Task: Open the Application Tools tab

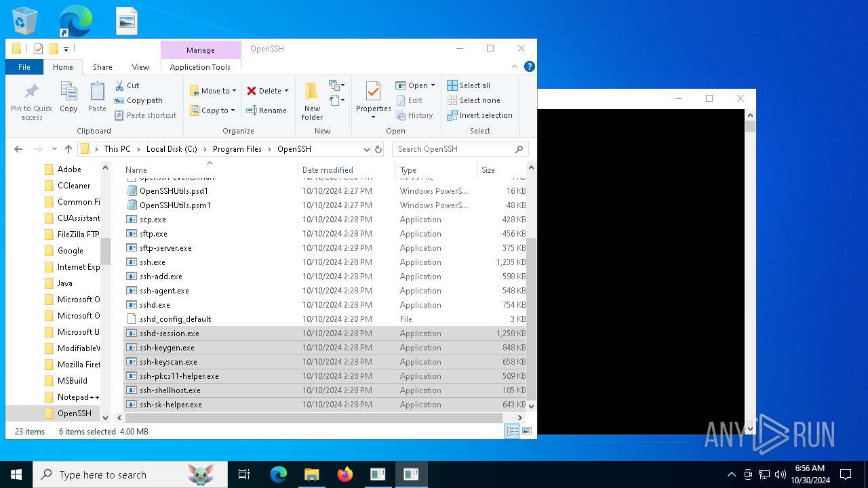Action: pos(200,67)
